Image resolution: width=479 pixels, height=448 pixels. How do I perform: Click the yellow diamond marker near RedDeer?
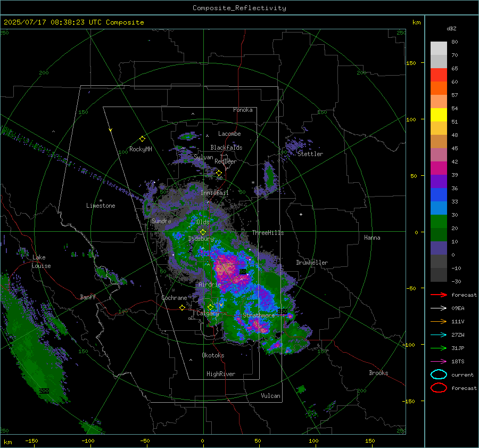[x=219, y=173]
